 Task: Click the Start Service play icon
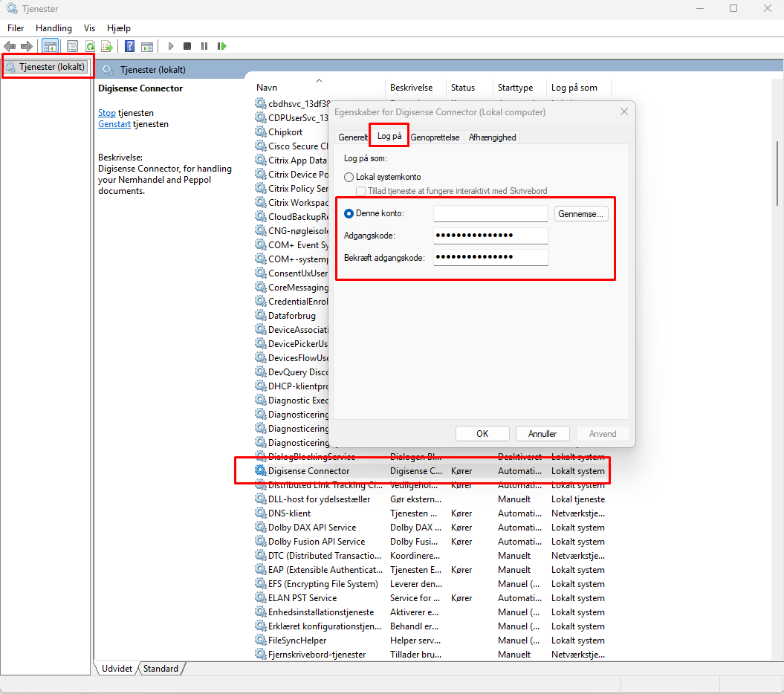(x=171, y=47)
